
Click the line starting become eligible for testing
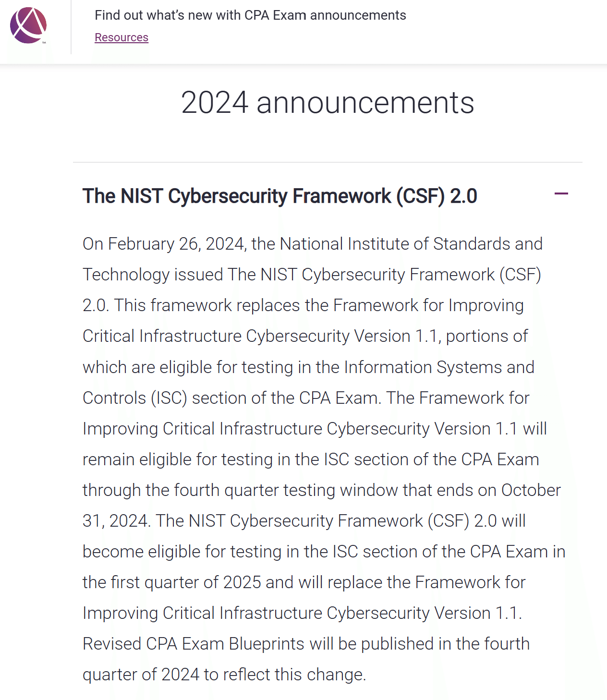click(x=324, y=552)
